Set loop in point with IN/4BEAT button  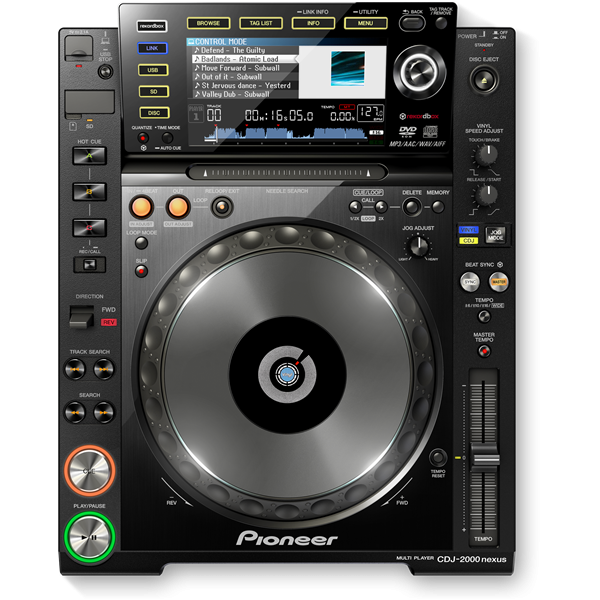pos(141,207)
